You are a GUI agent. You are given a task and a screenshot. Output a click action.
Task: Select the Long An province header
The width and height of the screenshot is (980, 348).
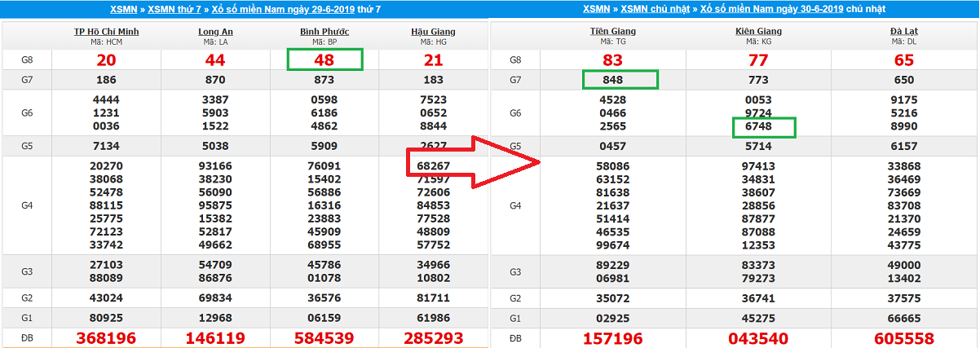216,32
